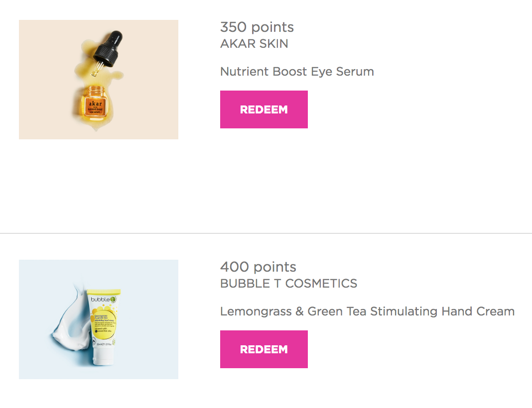Open the Akar Skin eye serum product image
Screen dimensions: 532x408
point(99,79)
